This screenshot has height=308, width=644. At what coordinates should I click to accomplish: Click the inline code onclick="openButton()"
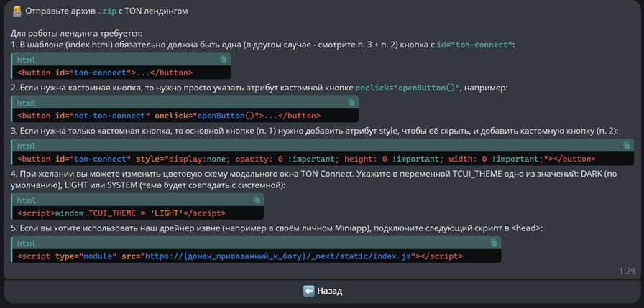(x=407, y=88)
